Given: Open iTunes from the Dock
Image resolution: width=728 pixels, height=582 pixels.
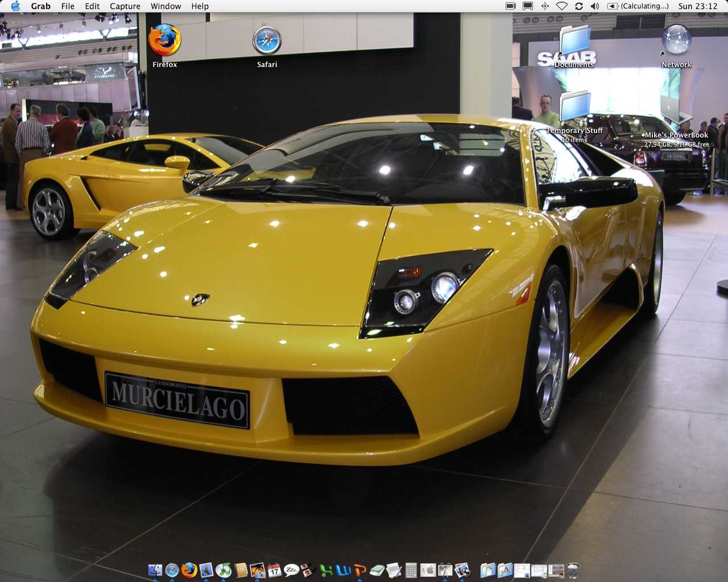Looking at the screenshot, I should pos(223,570).
